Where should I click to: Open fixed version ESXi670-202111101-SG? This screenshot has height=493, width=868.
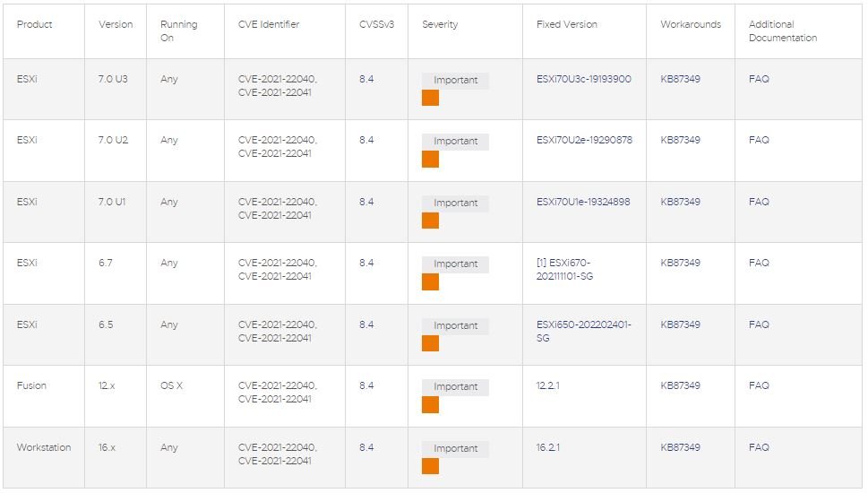pyautogui.click(x=564, y=269)
